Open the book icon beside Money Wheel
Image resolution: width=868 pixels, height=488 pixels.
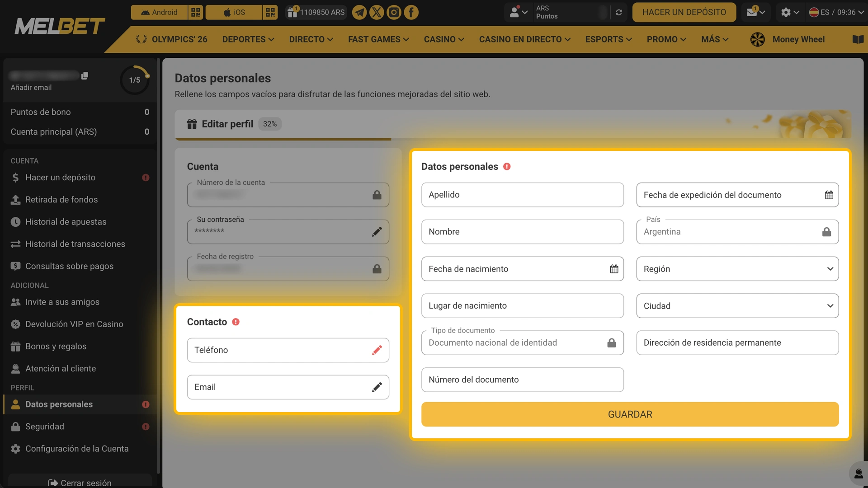click(x=858, y=39)
